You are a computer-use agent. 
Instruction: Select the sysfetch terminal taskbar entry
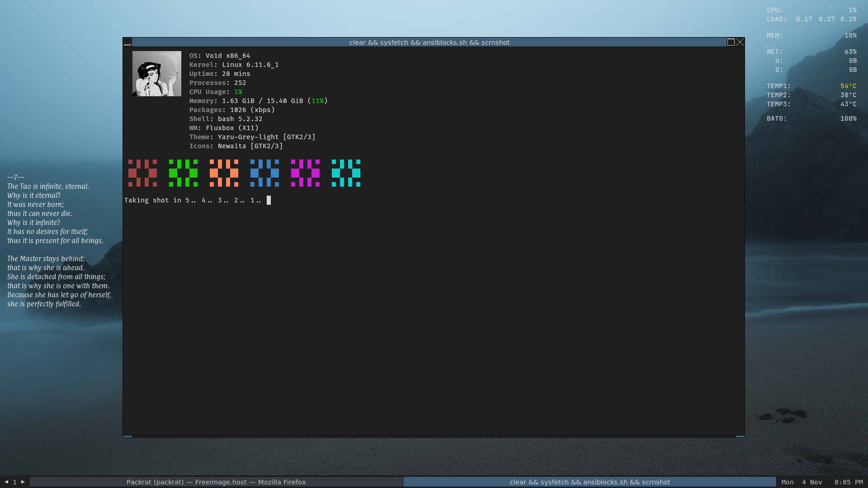(590, 482)
